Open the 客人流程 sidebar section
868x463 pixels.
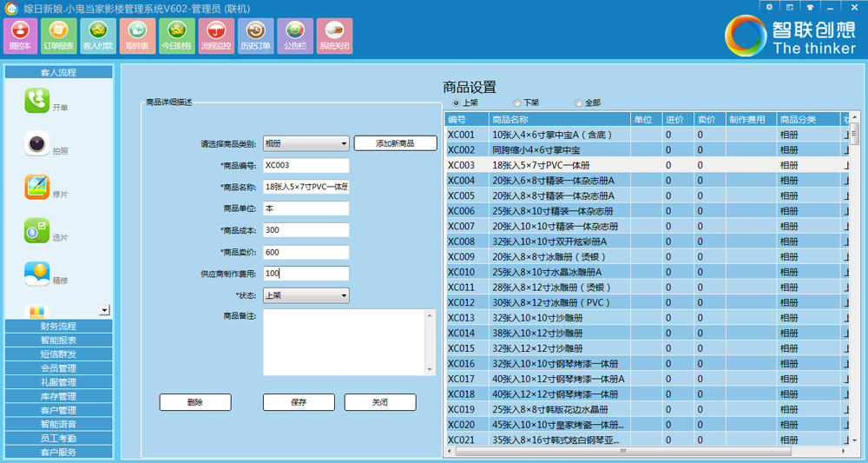tap(59, 73)
